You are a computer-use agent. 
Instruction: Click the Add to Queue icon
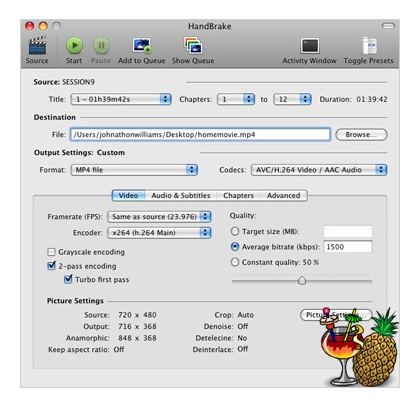[x=142, y=45]
